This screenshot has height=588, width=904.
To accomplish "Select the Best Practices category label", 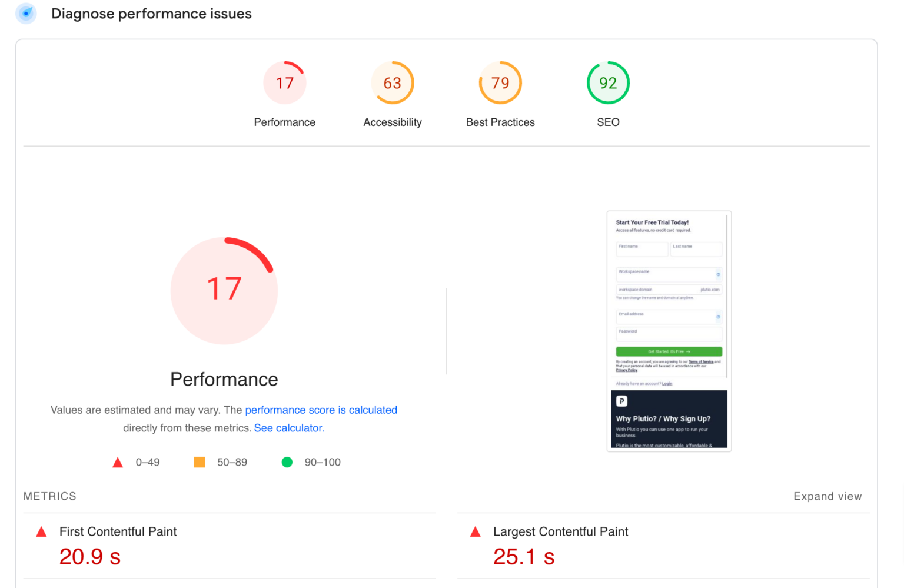I will pyautogui.click(x=500, y=122).
